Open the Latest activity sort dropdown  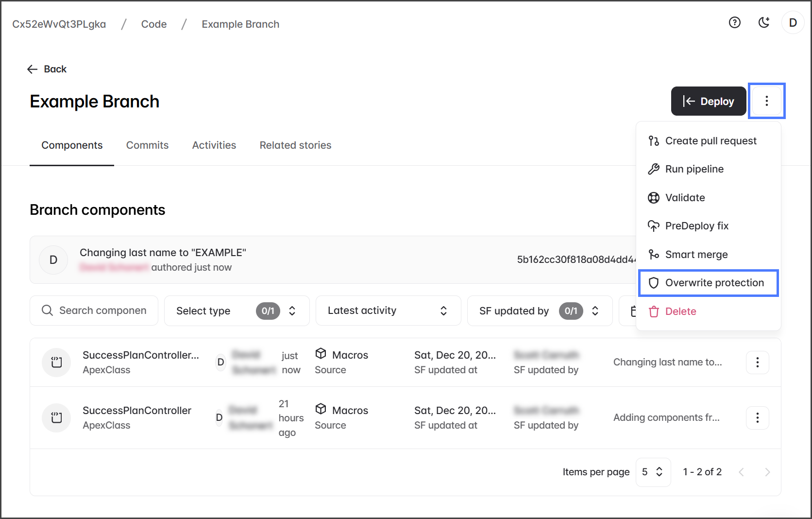point(388,311)
